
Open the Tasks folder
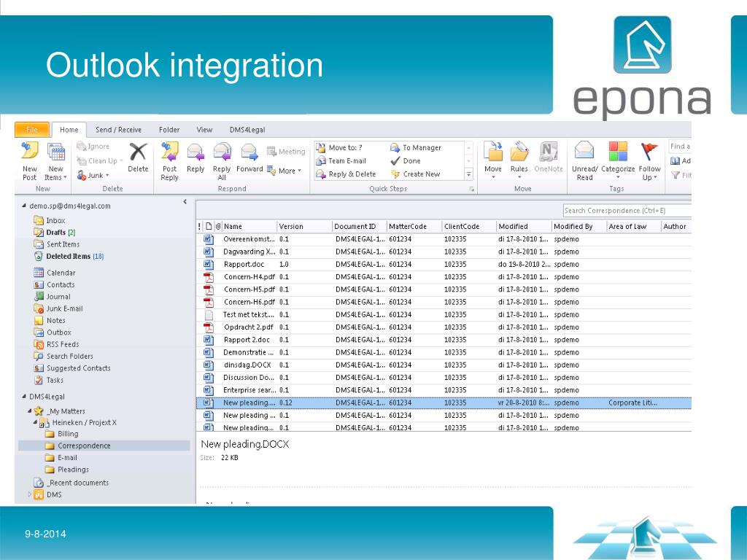click(49, 380)
